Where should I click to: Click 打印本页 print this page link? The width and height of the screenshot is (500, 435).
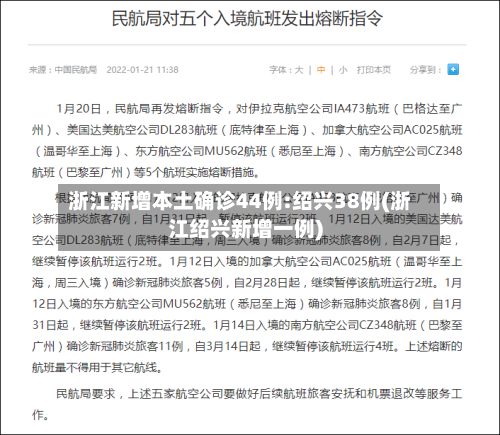[374, 70]
